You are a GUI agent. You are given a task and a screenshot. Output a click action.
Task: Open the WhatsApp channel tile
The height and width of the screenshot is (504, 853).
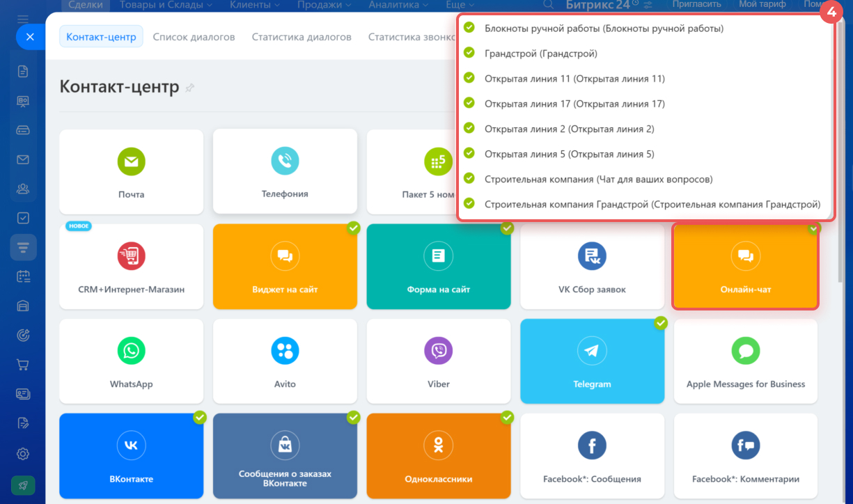click(132, 361)
